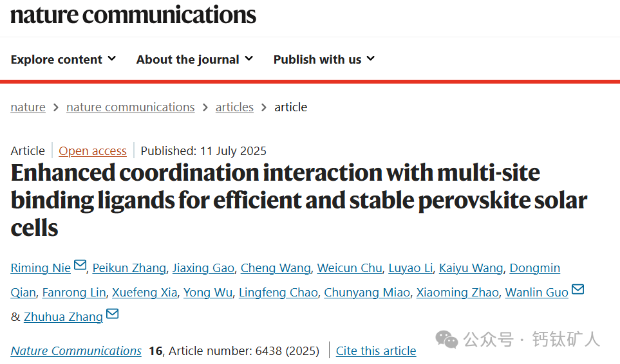Open the nature communications breadcrumb link
The width and height of the screenshot is (620, 364).
click(130, 107)
